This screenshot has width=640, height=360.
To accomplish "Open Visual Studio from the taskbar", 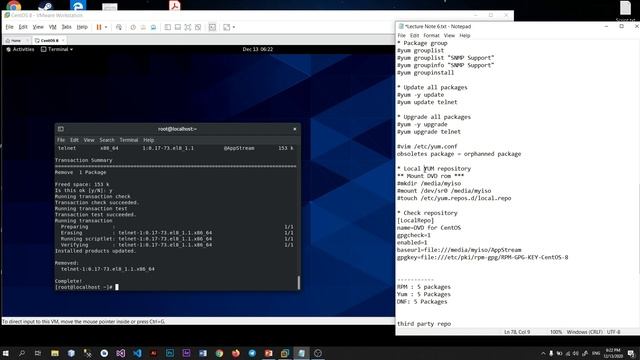I will [x=120, y=353].
